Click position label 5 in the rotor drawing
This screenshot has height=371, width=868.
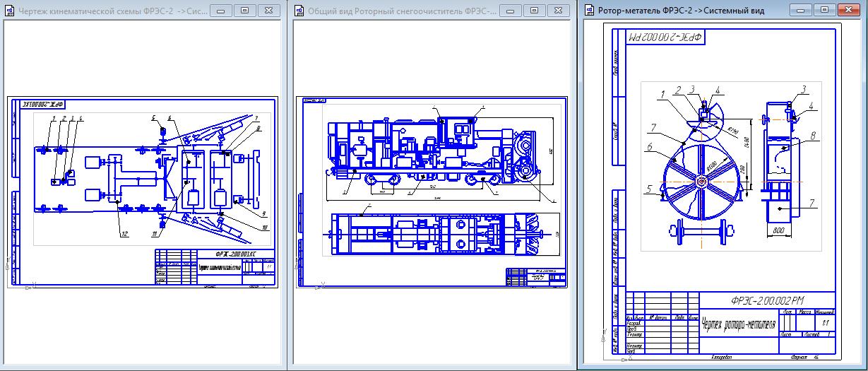[x=648, y=189]
